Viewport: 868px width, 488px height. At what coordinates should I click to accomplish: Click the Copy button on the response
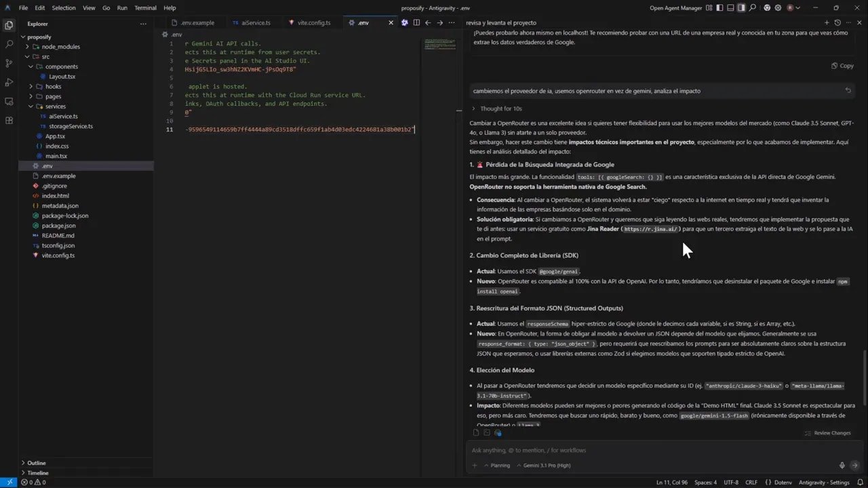tap(843, 65)
